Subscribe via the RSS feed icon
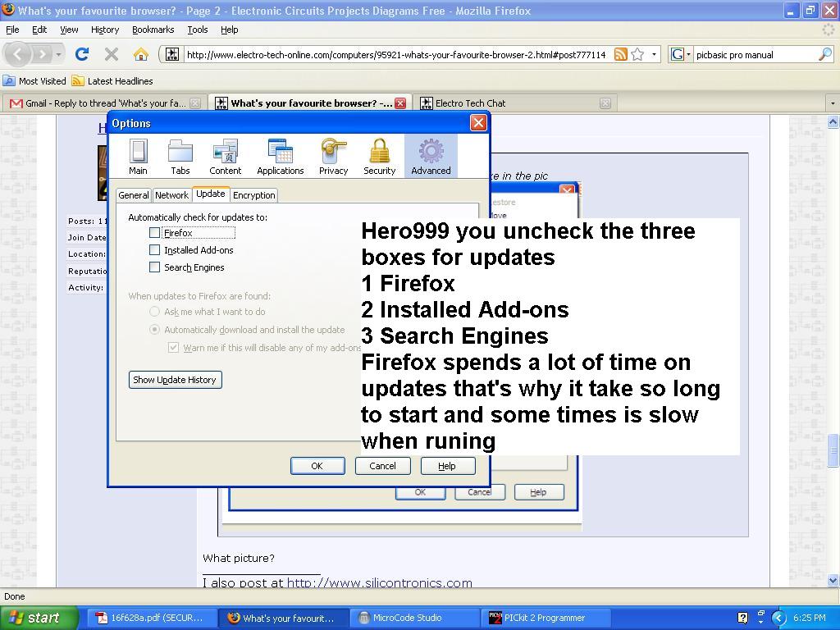 620,54
